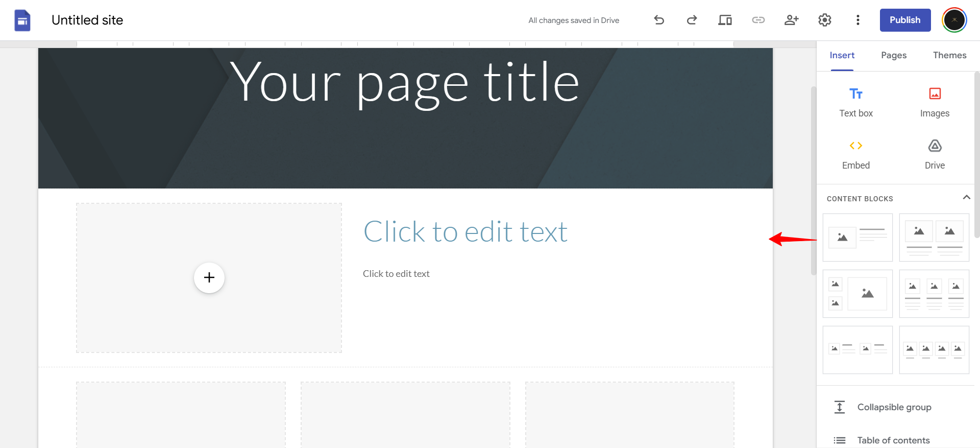Insert an Embed element
This screenshot has height=448, width=980.
tap(856, 154)
